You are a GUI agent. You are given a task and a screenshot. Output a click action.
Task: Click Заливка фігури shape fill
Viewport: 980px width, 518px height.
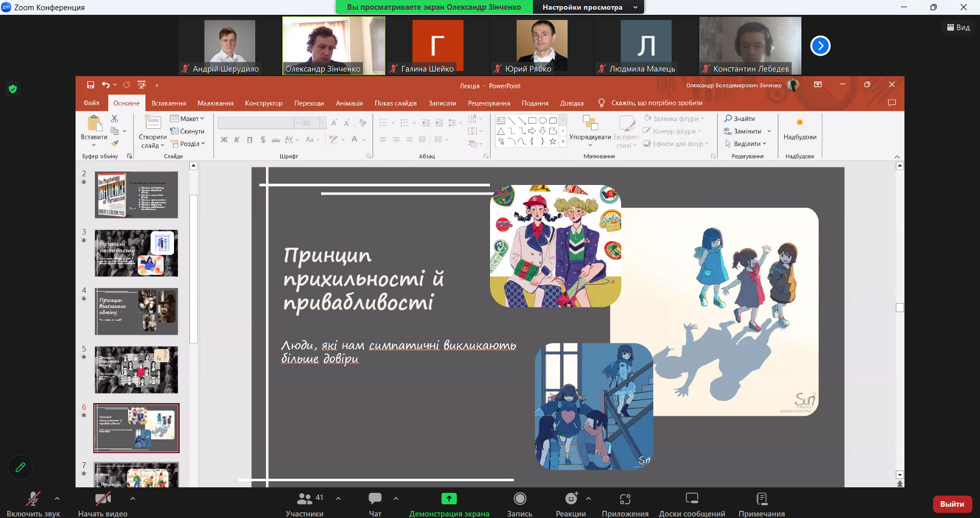coord(674,119)
